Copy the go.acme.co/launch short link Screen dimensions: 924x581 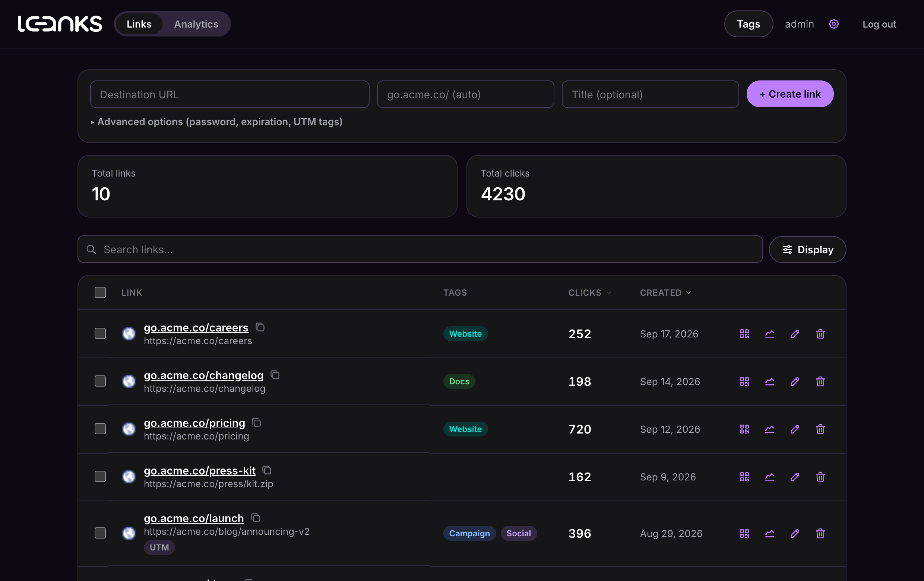(256, 518)
